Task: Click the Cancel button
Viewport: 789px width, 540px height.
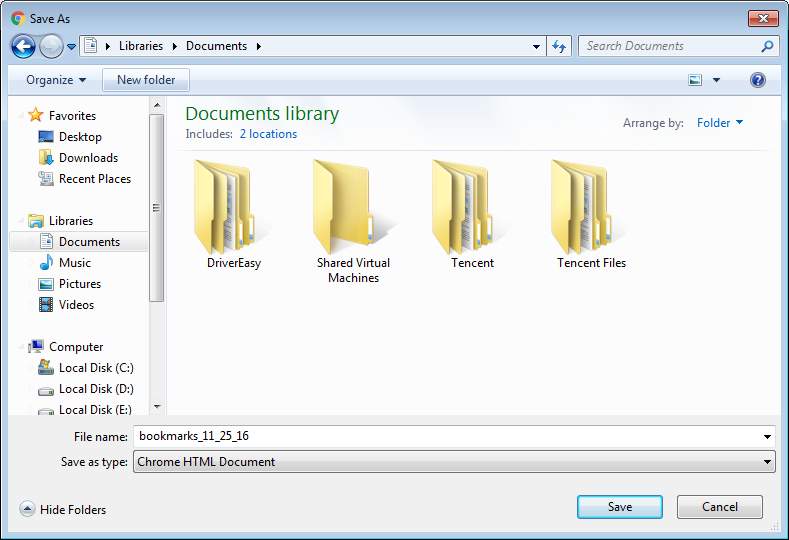Action: (720, 507)
